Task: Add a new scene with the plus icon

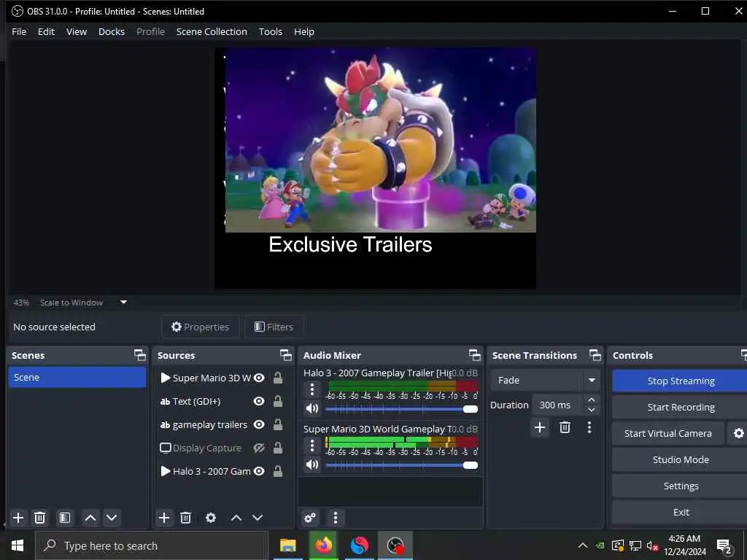Action: (x=18, y=518)
